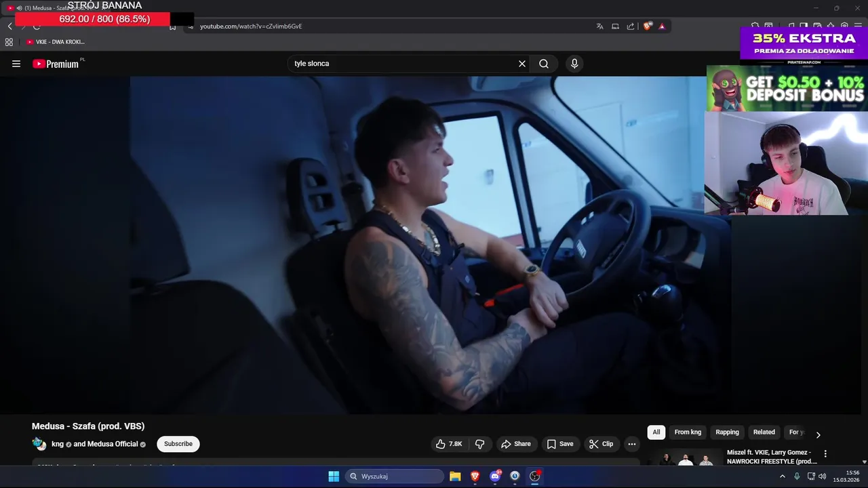The height and width of the screenshot is (488, 868).
Task: Open the YouTube guide hamburger menu
Action: coord(16,64)
